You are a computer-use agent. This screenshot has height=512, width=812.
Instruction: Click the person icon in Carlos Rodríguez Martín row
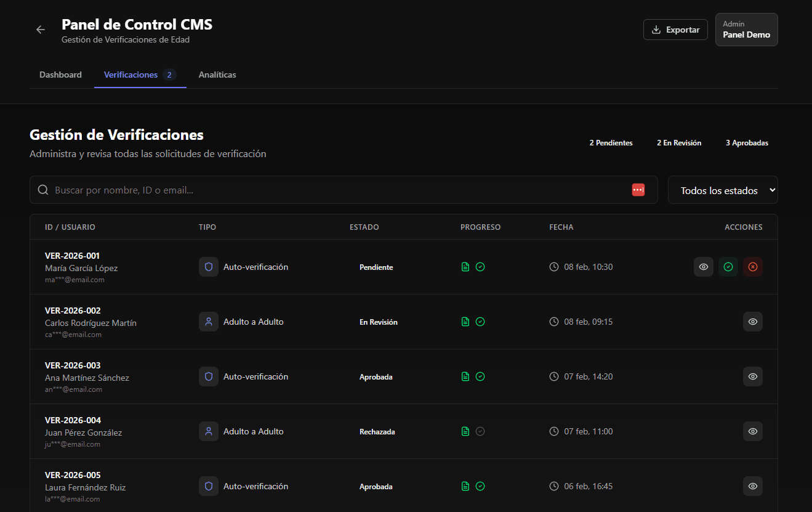click(x=209, y=322)
